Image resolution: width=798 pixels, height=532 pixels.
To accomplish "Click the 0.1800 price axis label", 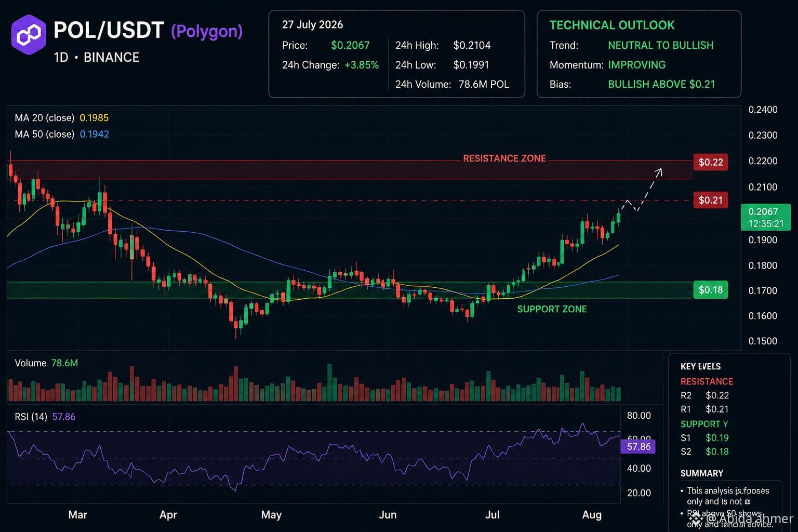I will tap(763, 265).
